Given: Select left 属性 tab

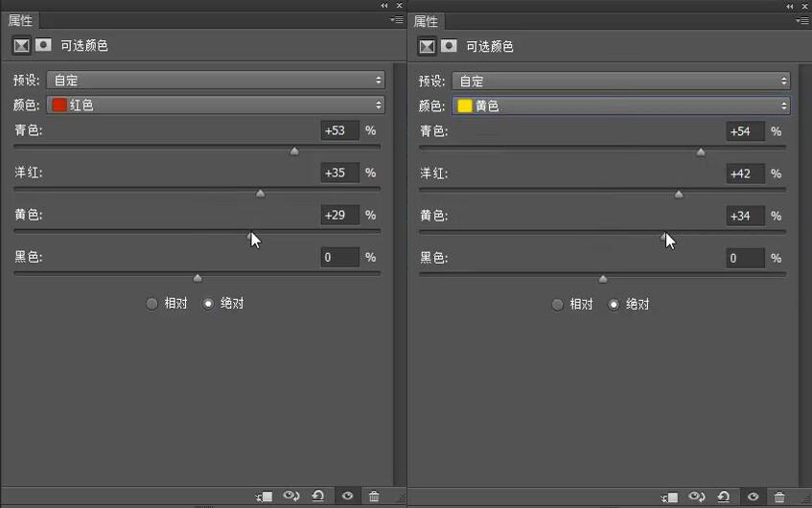Looking at the screenshot, I should coord(20,21).
